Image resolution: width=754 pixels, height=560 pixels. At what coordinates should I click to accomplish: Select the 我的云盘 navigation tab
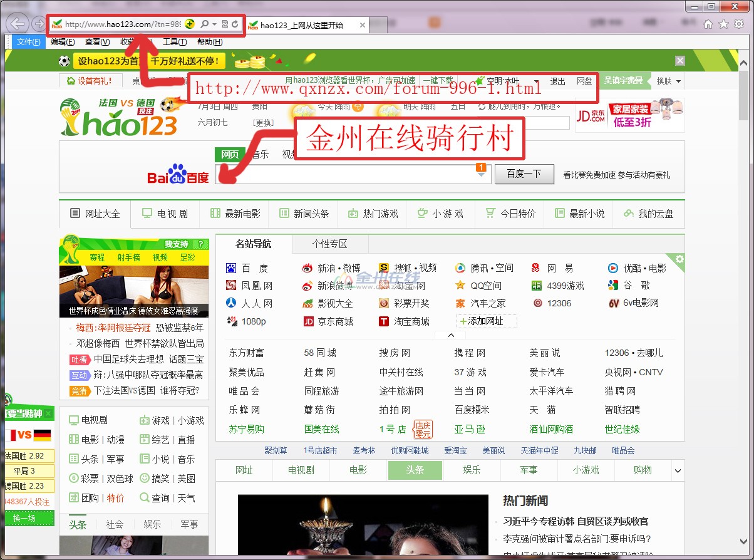tap(649, 214)
